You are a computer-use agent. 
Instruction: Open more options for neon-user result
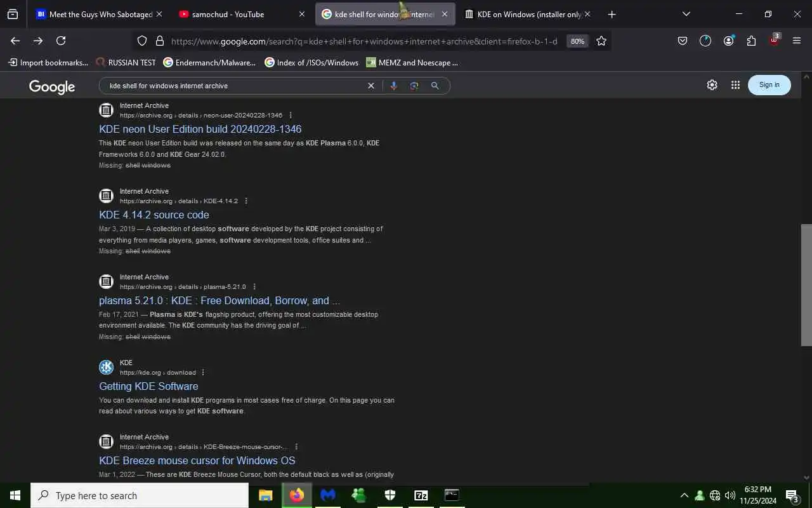tap(291, 116)
